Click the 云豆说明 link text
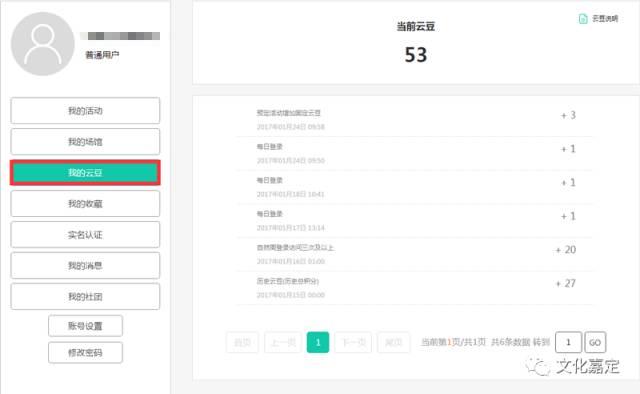 coord(605,18)
